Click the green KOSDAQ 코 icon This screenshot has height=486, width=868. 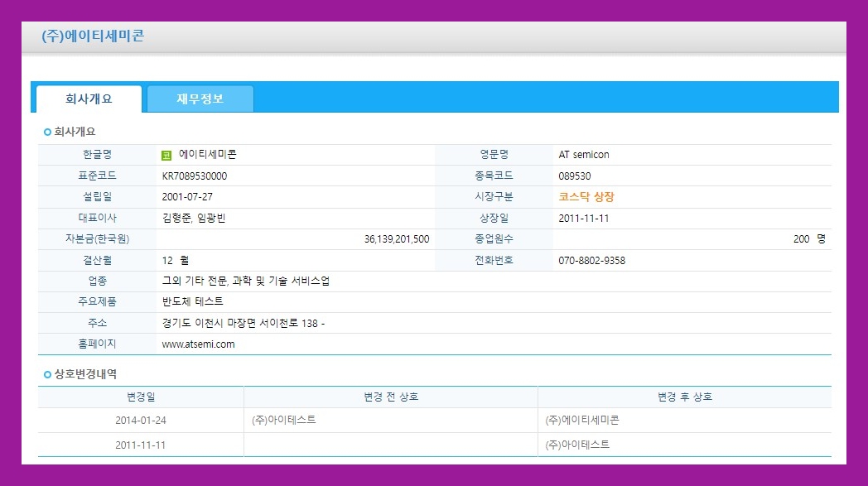tap(166, 156)
